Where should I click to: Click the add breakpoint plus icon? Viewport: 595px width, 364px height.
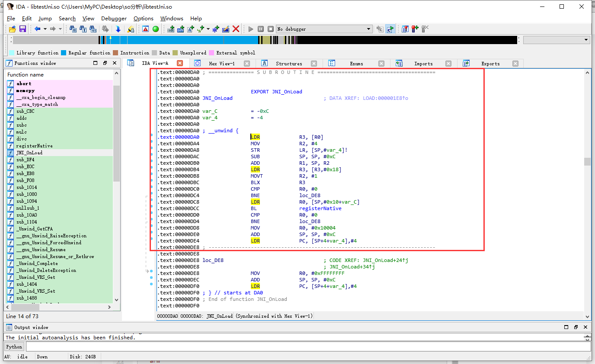pyautogui.click(x=415, y=29)
